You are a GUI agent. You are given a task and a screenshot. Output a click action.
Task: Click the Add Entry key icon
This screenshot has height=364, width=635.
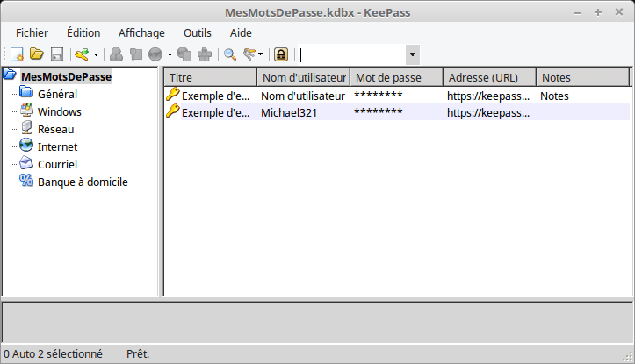click(x=83, y=54)
